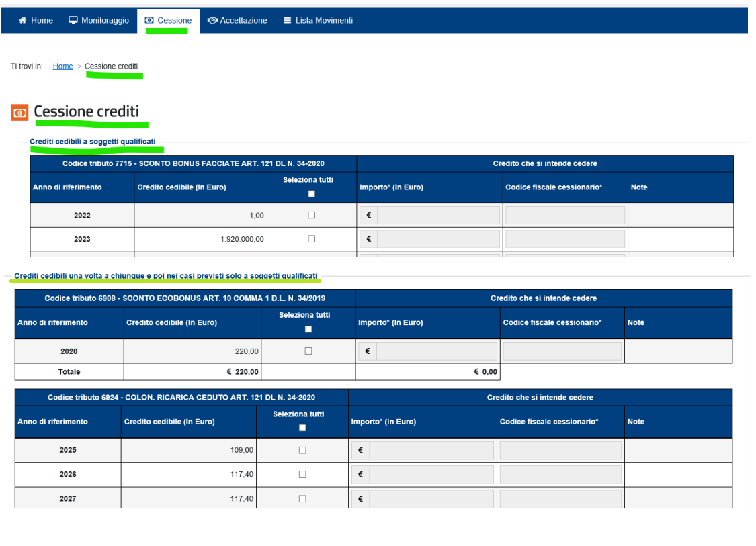Click the Cessione banknote icon in navbar
756x546 pixels.
point(150,21)
